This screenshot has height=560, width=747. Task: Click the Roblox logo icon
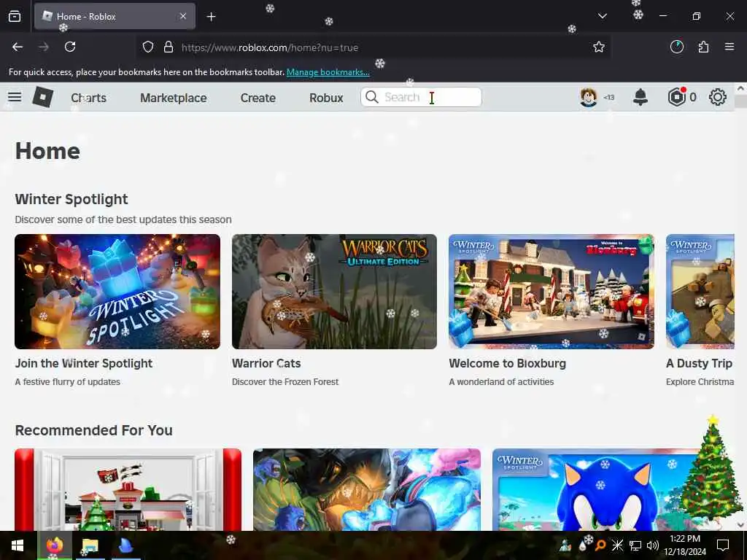[42, 97]
